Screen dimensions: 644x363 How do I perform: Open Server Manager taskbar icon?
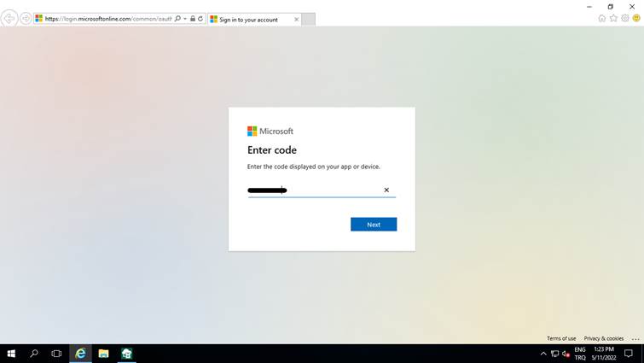[126, 354]
